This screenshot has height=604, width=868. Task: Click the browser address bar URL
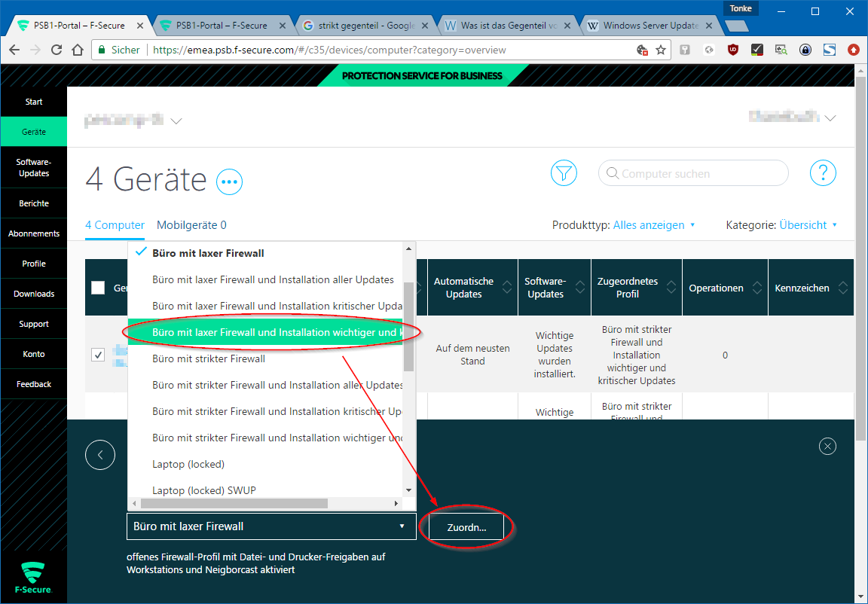click(329, 50)
